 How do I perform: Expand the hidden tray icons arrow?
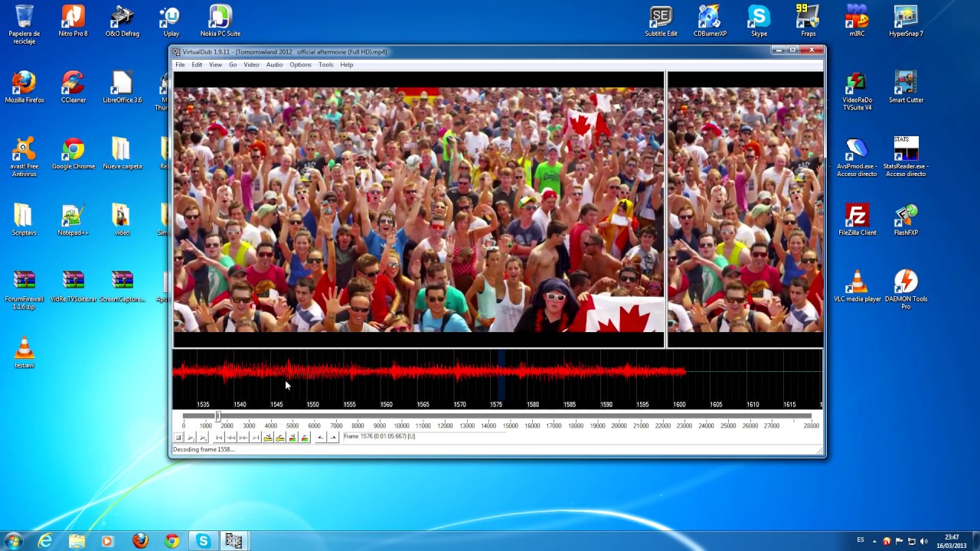coord(875,541)
